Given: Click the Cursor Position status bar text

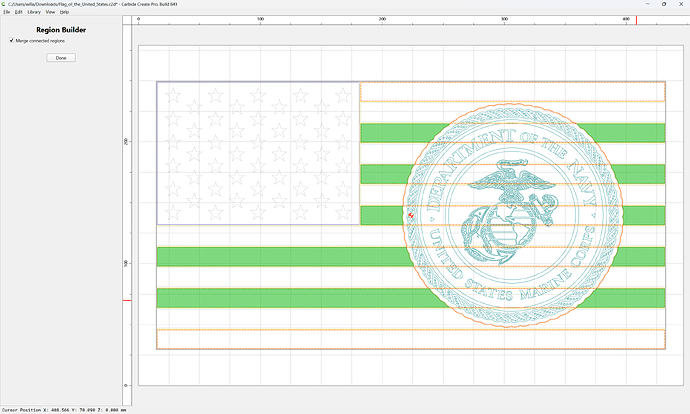Looking at the screenshot, I should (64, 410).
